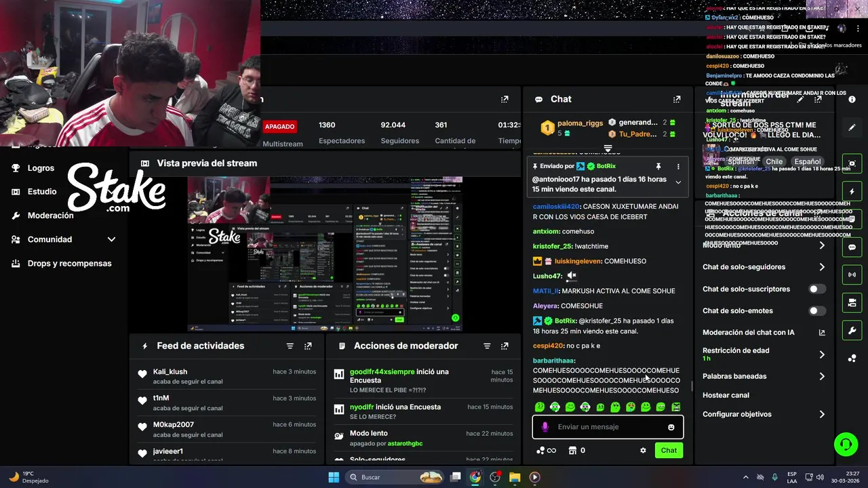
Task: Click the Enviar un mensaje field
Action: click(608, 427)
